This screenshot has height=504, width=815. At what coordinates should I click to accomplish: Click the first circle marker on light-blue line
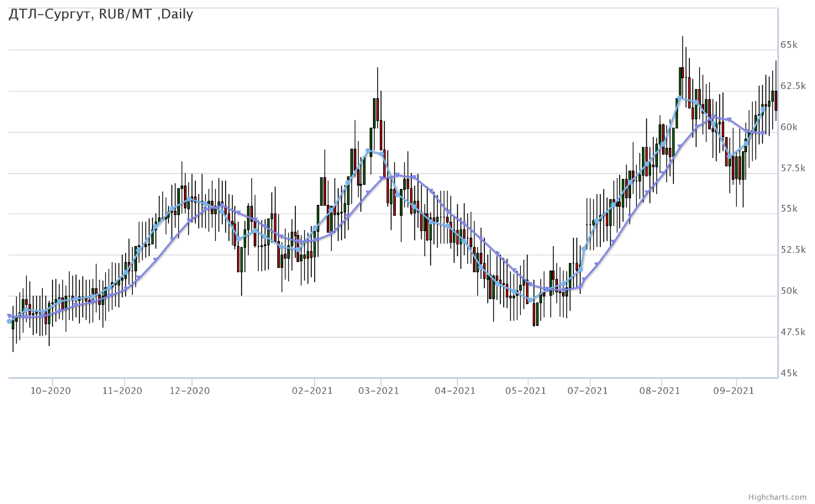(x=9, y=321)
